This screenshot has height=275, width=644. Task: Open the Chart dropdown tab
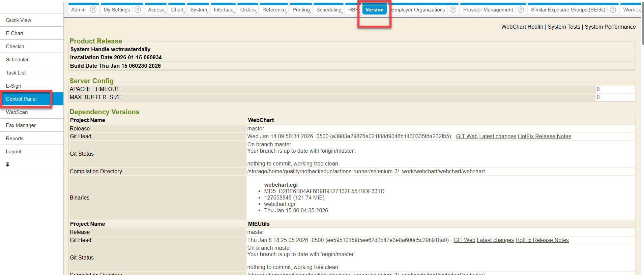click(177, 10)
